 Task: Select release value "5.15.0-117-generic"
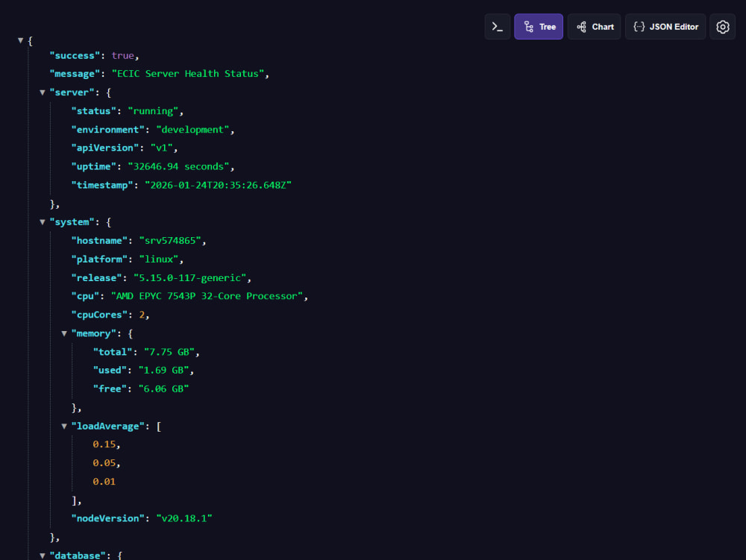pyautogui.click(x=189, y=278)
